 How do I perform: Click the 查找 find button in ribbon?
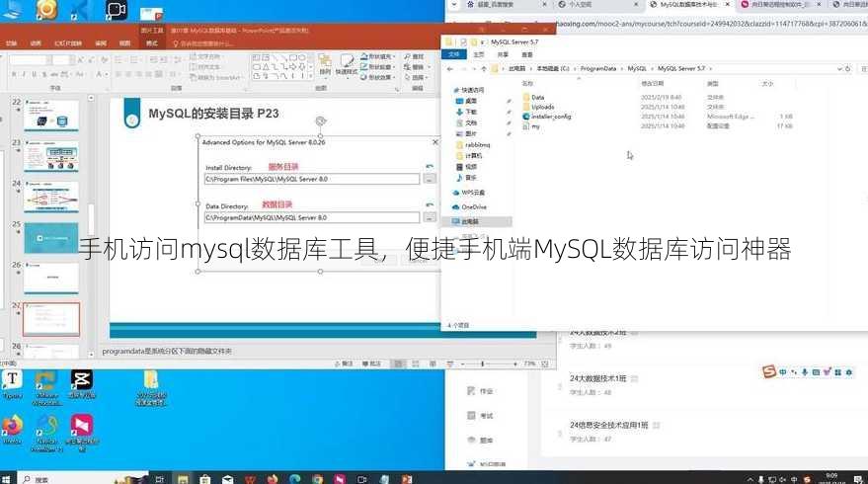pos(414,57)
